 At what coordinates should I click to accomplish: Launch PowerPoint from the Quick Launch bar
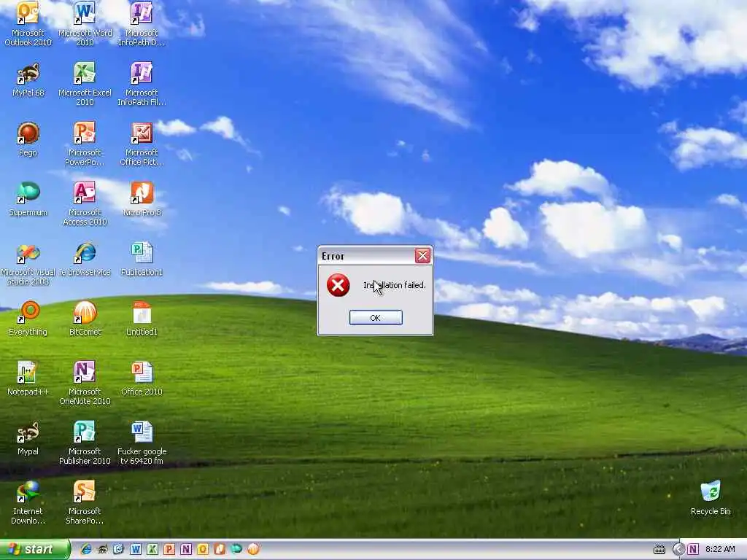pos(169,549)
